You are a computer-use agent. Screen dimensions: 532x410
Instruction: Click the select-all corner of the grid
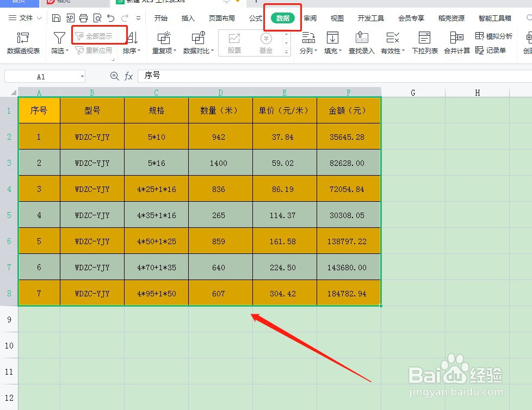tap(13, 92)
